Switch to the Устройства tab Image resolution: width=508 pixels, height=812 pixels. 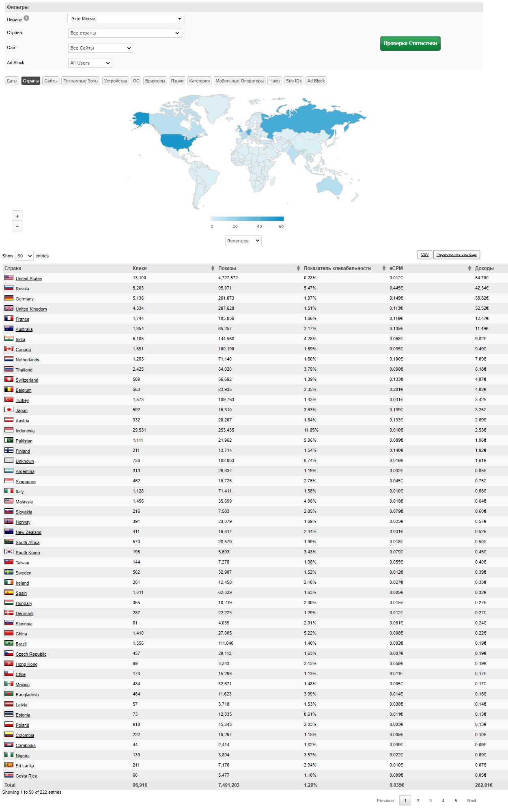coord(115,81)
